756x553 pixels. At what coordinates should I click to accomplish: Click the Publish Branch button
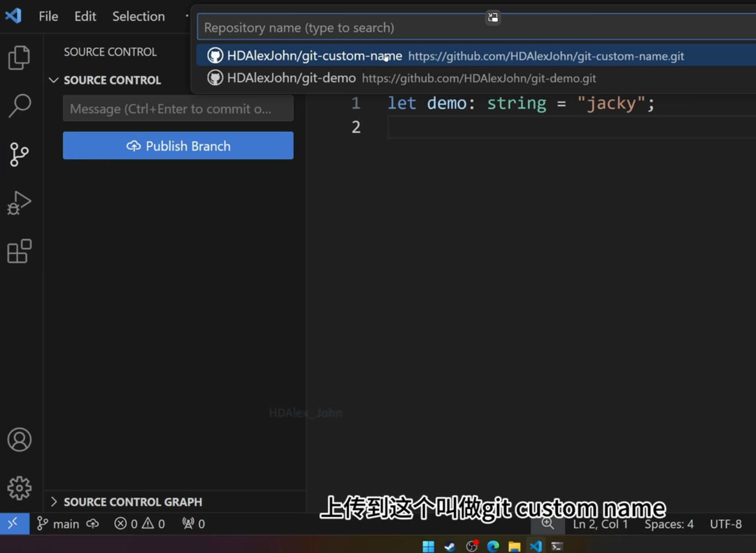pyautogui.click(x=178, y=146)
